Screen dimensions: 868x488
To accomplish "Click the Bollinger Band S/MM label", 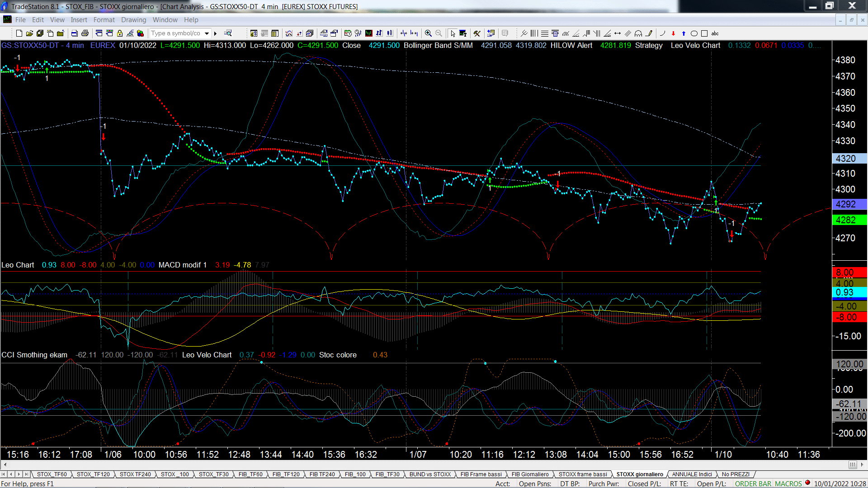I will pos(438,46).
